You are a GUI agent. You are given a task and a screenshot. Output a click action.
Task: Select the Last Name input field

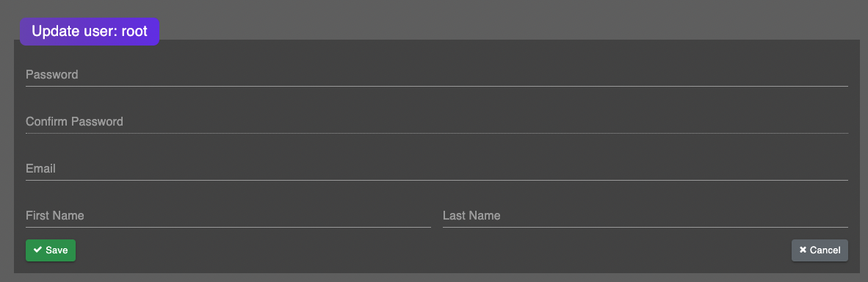[645, 216]
